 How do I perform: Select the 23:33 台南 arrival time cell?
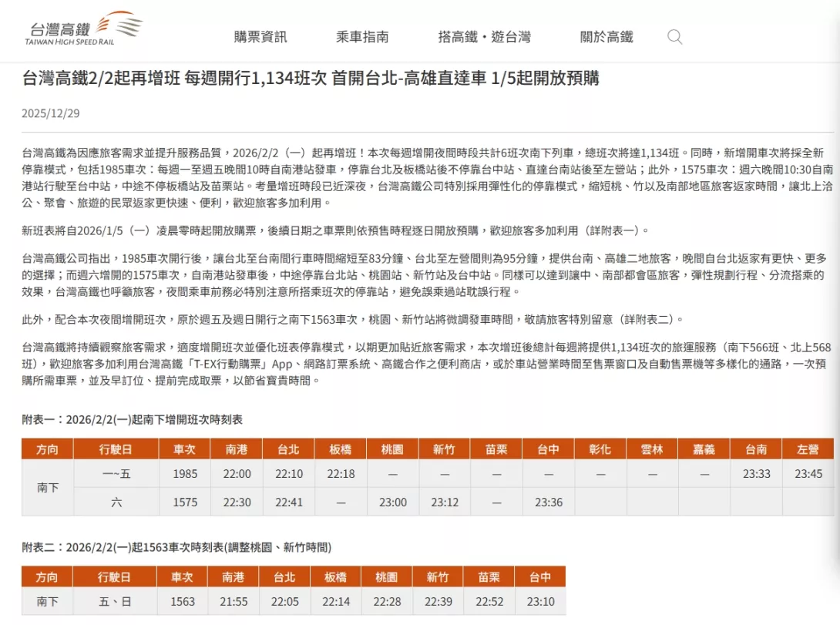(x=756, y=474)
